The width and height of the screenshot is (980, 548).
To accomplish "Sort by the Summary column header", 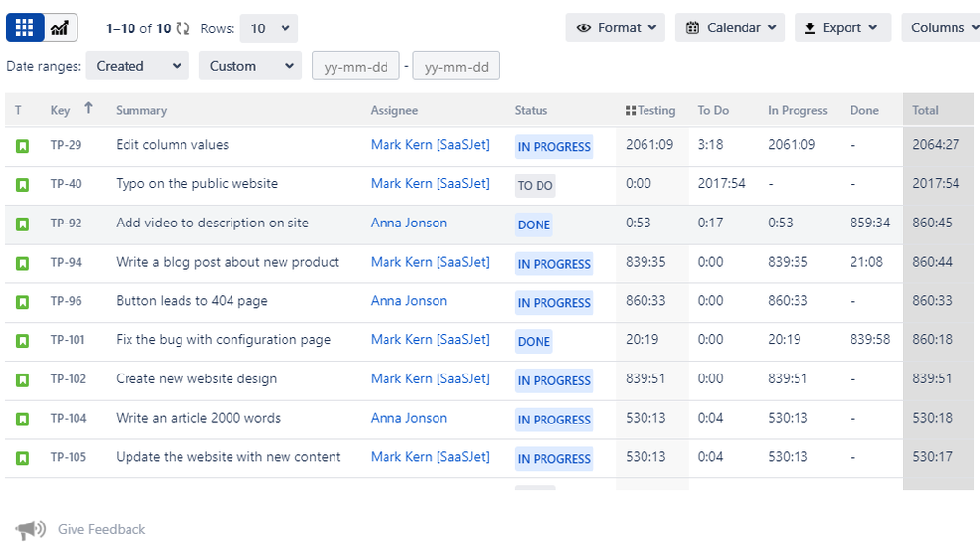I will (x=141, y=110).
